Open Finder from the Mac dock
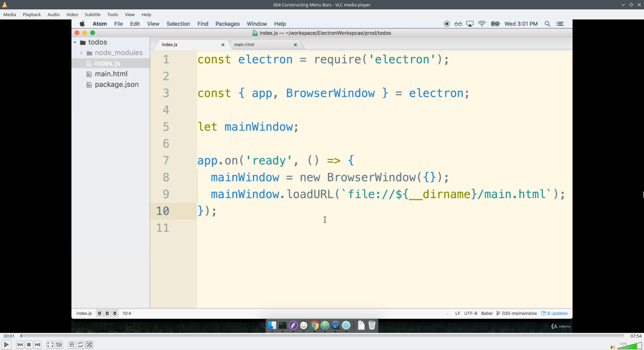The height and width of the screenshot is (350, 644). coord(272,325)
